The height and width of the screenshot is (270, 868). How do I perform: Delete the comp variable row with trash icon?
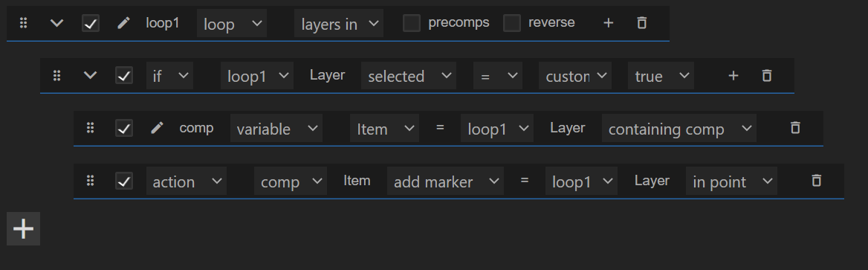pos(795,128)
